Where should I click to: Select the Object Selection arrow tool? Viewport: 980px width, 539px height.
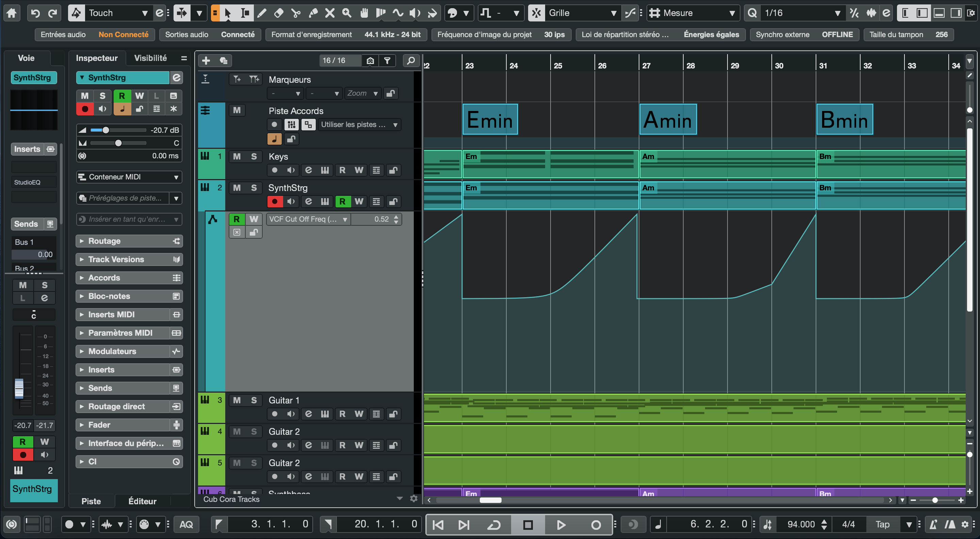228,13
